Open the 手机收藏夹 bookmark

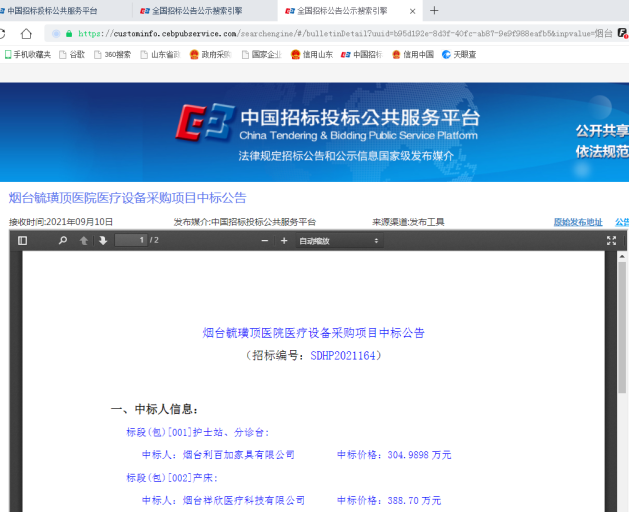[x=28, y=54]
